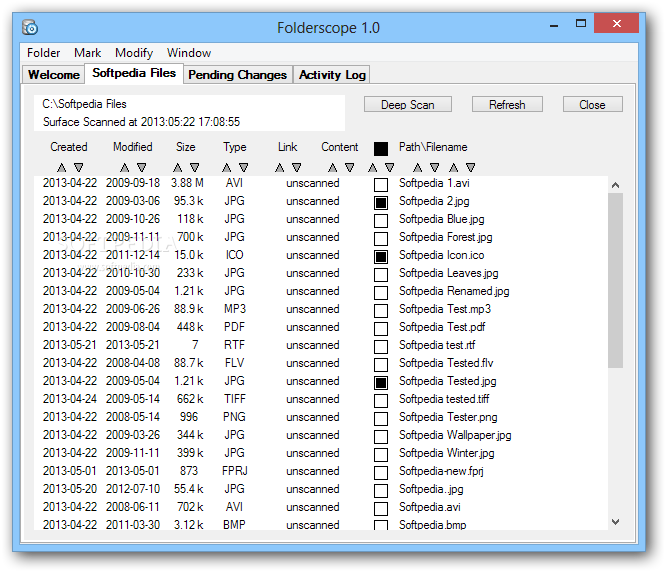Mark the Softpedia Test.mp3 checkbox
The width and height of the screenshot is (666, 572).
pos(381,310)
